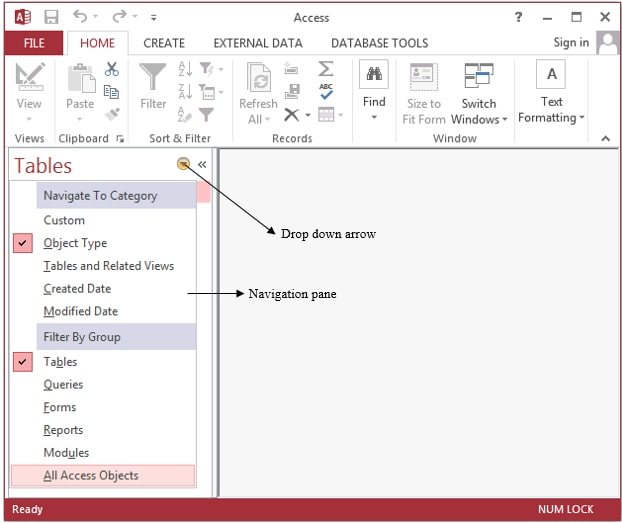Click the Switch Windows icon
622x523 pixels.
pos(479,75)
